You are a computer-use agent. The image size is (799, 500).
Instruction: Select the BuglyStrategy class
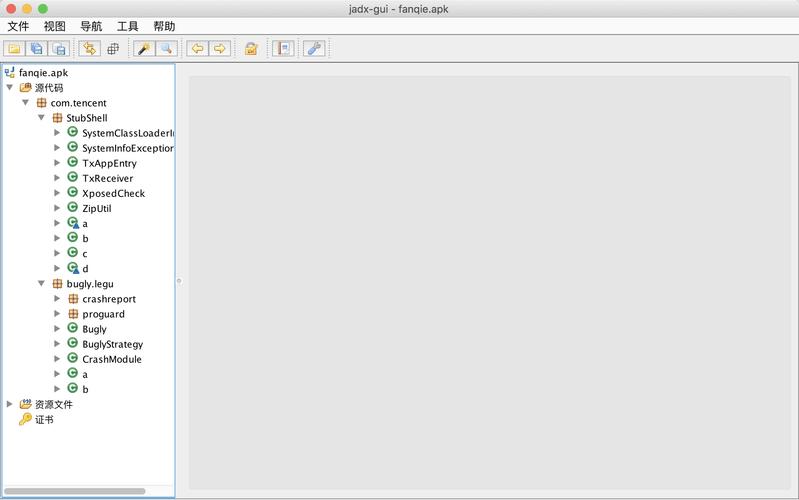[113, 345]
